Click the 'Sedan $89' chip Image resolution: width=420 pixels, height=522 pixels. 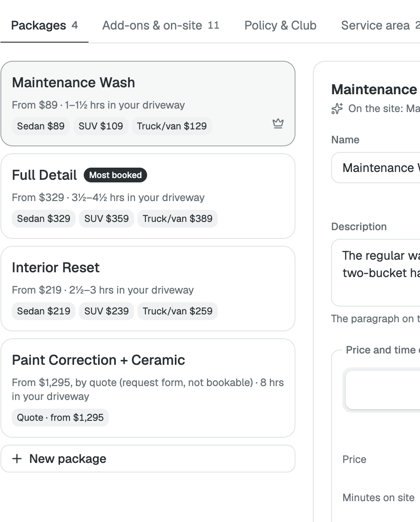41,126
